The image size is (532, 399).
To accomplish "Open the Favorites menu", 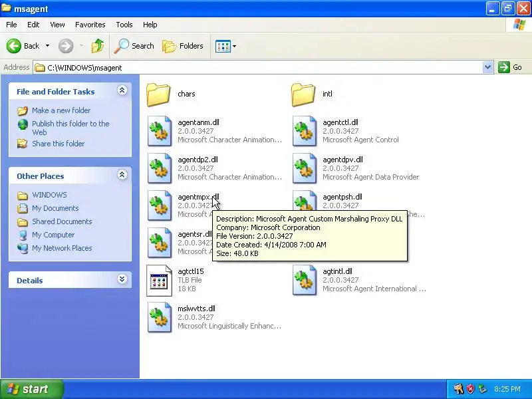I will pyautogui.click(x=90, y=25).
